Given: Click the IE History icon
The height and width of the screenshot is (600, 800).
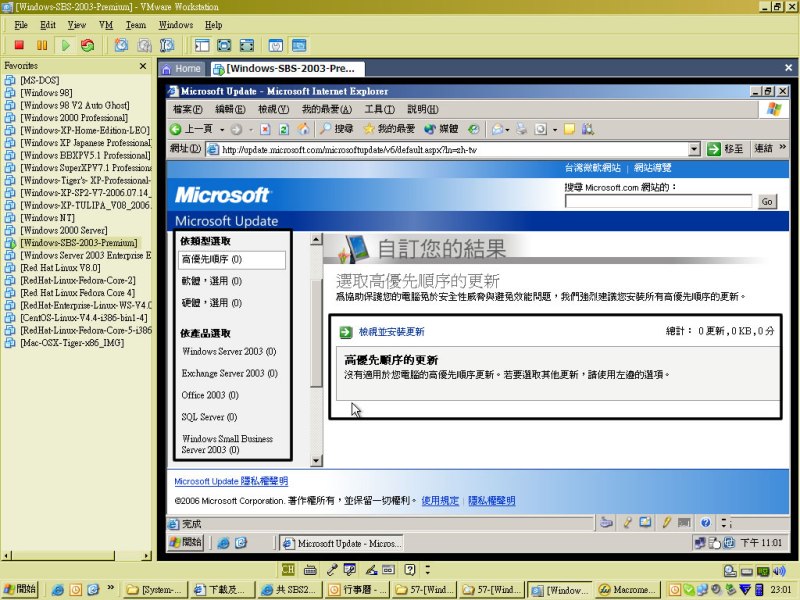Looking at the screenshot, I should [474, 129].
